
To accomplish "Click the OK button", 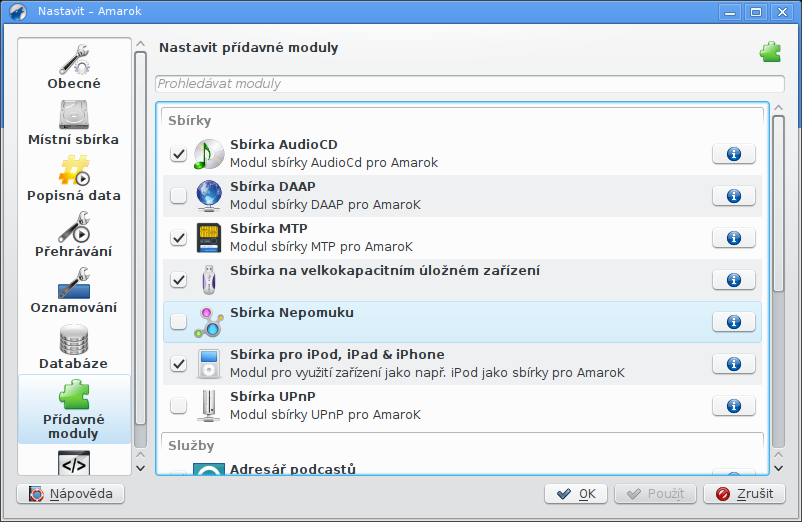I will 575,494.
